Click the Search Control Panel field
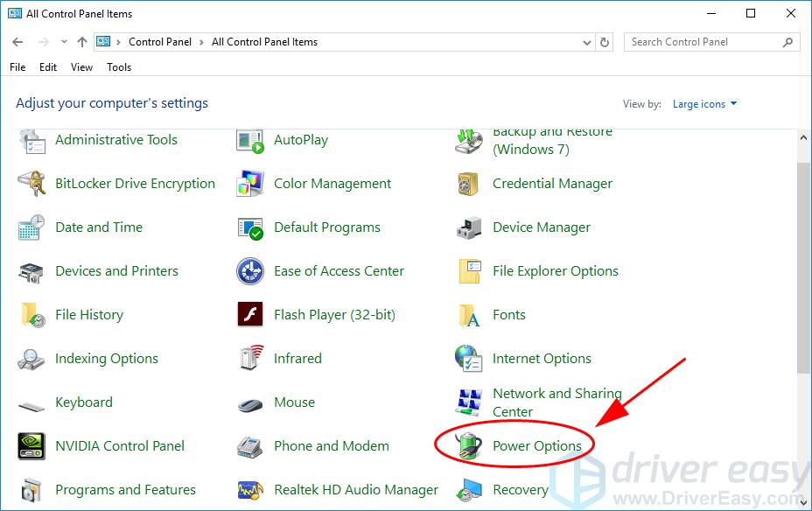 pyautogui.click(x=703, y=41)
